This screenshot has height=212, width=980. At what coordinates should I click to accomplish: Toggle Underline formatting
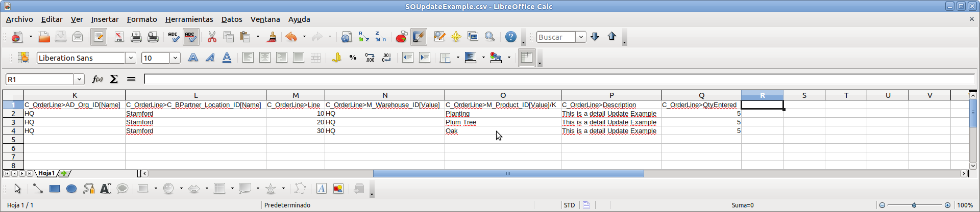tap(227, 58)
